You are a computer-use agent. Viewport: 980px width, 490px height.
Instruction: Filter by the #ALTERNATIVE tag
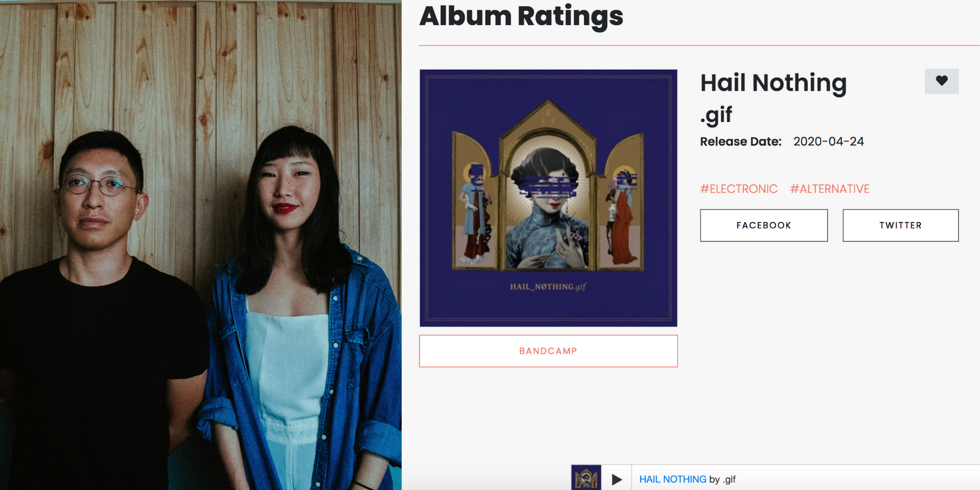coord(829,189)
